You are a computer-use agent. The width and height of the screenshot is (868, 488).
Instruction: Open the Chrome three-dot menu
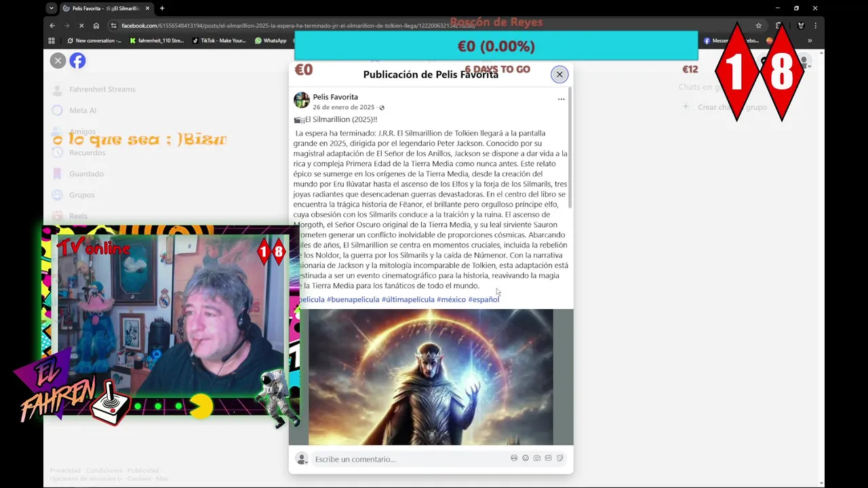point(815,26)
